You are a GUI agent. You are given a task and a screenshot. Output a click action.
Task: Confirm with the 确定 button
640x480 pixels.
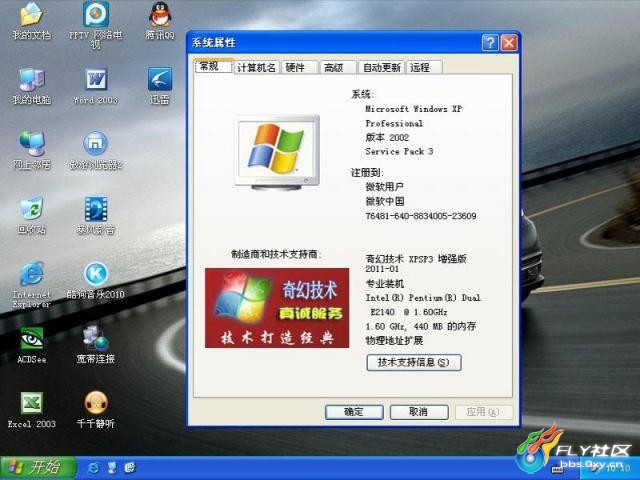(x=354, y=412)
